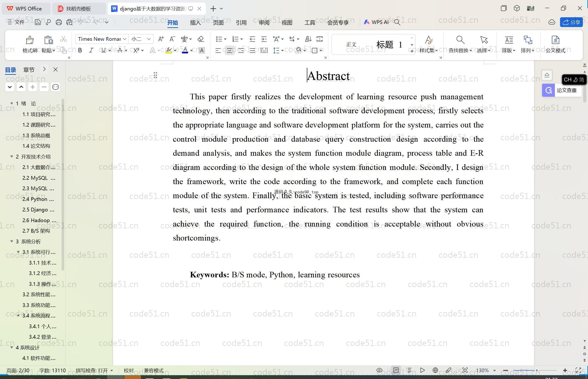Switch to the 章节 tab in the navigation pane
The width and height of the screenshot is (588, 379).
coord(29,70)
